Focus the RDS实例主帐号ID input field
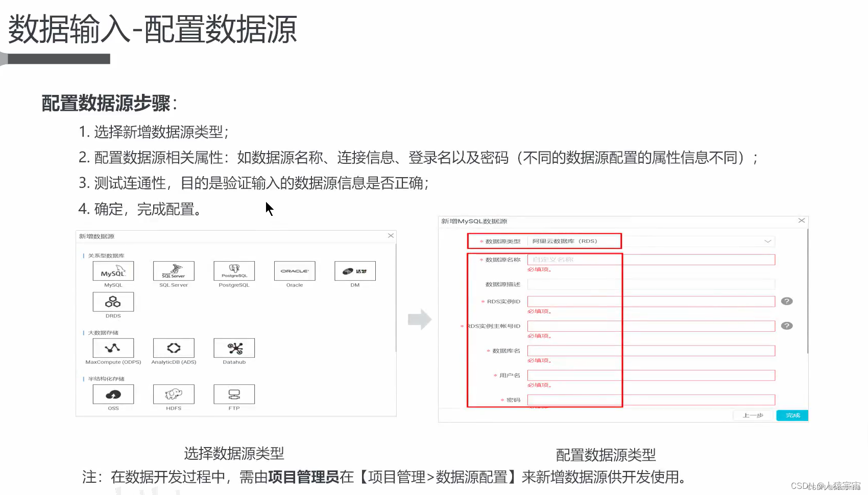The height and width of the screenshot is (495, 868). (x=651, y=326)
